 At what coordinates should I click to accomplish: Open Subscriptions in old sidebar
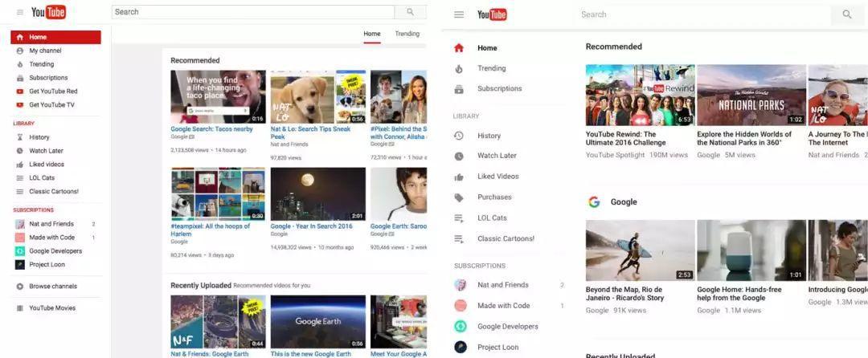49,78
